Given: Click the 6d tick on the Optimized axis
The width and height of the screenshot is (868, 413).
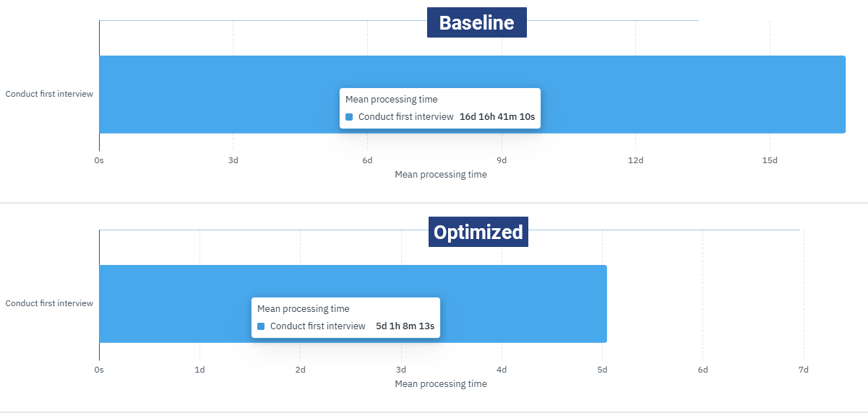Looking at the screenshot, I should [702, 370].
